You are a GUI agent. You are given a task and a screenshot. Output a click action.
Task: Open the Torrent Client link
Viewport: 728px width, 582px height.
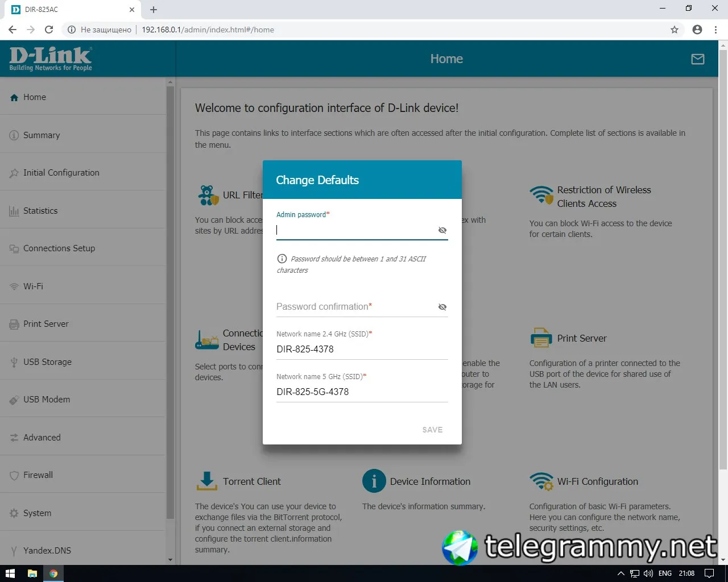252,481
